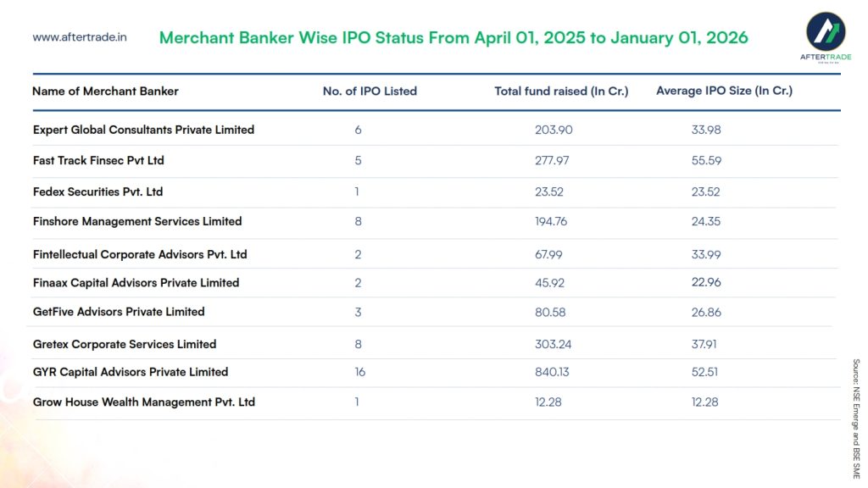Click the page title about IPO Status
This screenshot has height=488, width=868.
pyautogui.click(x=453, y=38)
